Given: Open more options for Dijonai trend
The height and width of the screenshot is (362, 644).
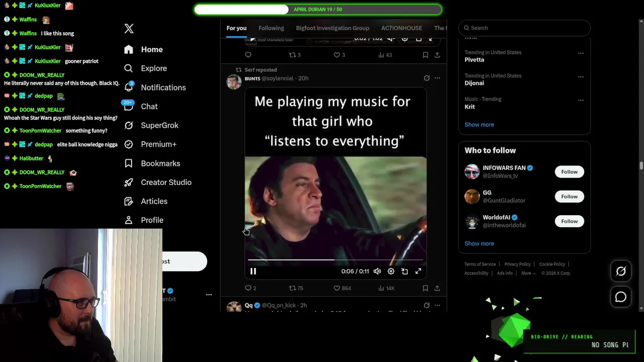Looking at the screenshot, I should 581,76.
